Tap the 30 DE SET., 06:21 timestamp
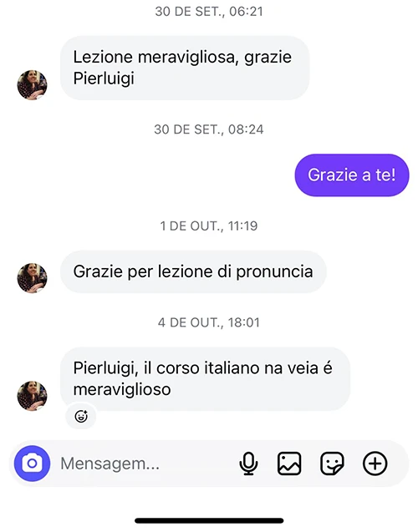This screenshot has height=532, width=418. click(209, 12)
